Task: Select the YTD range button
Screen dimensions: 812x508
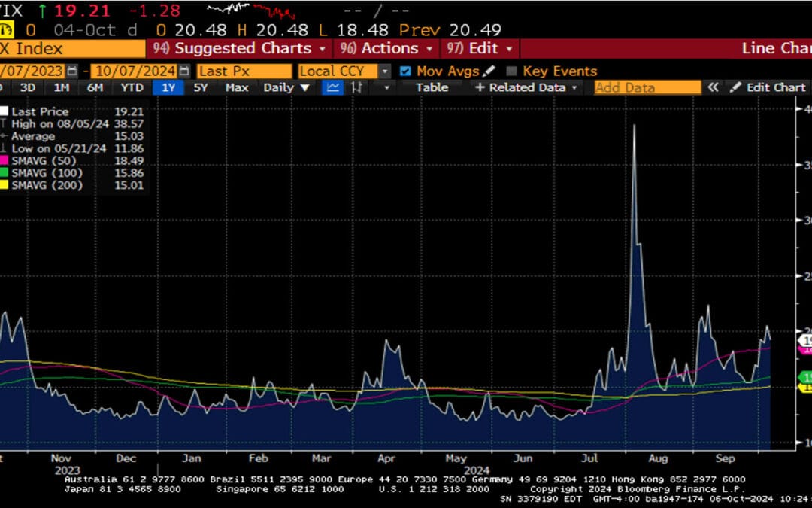Action: pyautogui.click(x=132, y=87)
